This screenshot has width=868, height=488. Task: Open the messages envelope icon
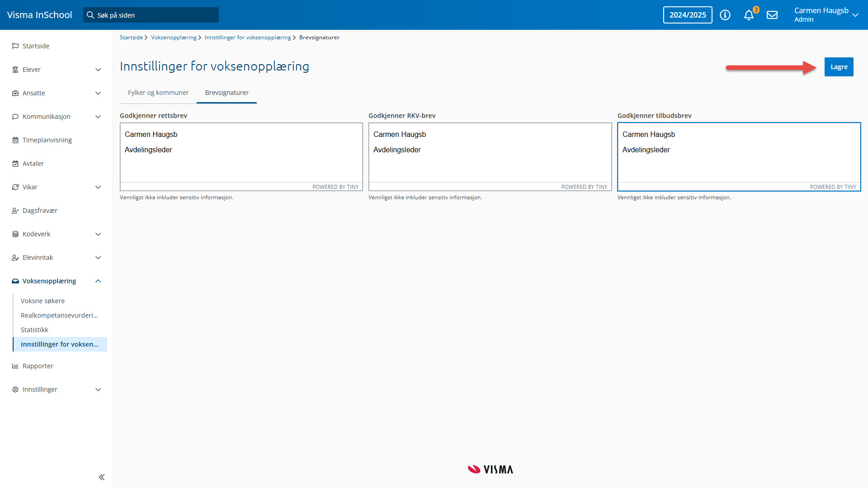[x=772, y=15]
